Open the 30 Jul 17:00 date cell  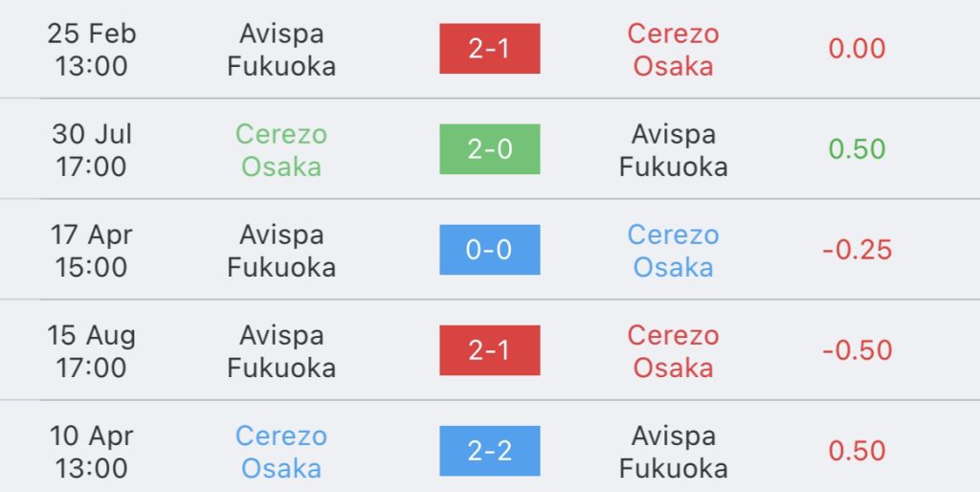point(91,150)
